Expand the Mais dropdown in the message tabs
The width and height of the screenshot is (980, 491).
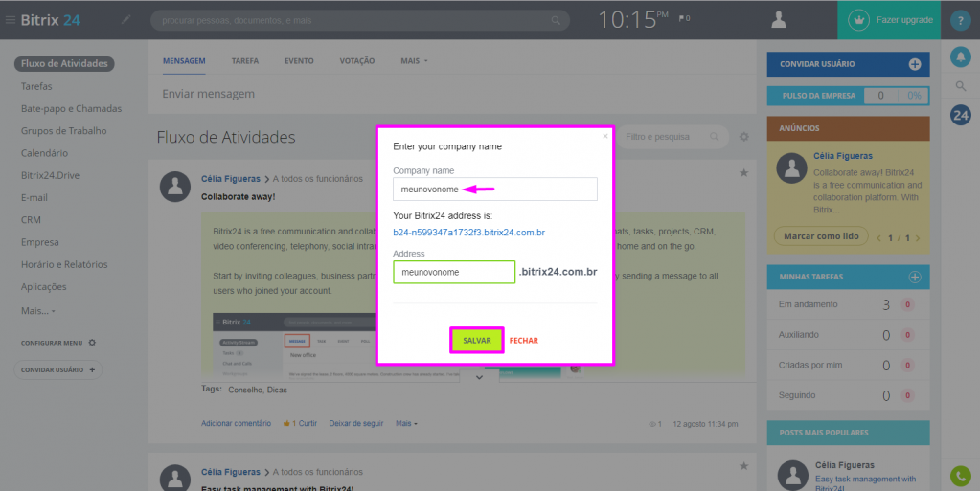click(415, 61)
